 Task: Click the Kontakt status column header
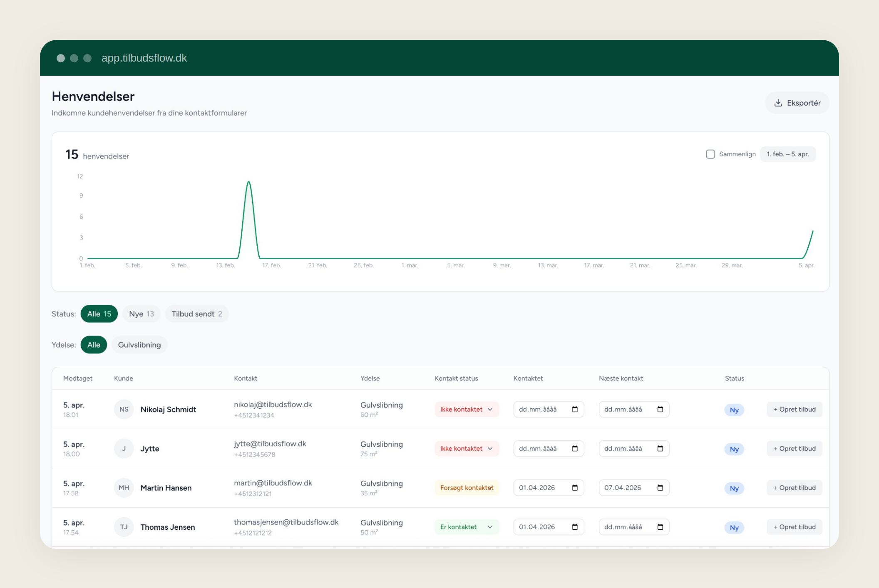456,378
